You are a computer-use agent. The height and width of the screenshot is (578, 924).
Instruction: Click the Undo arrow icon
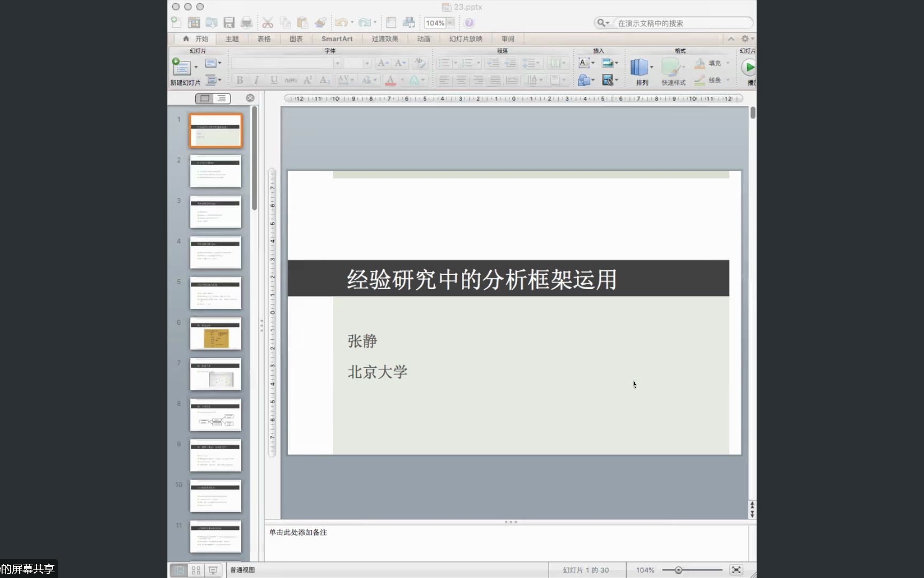click(341, 22)
